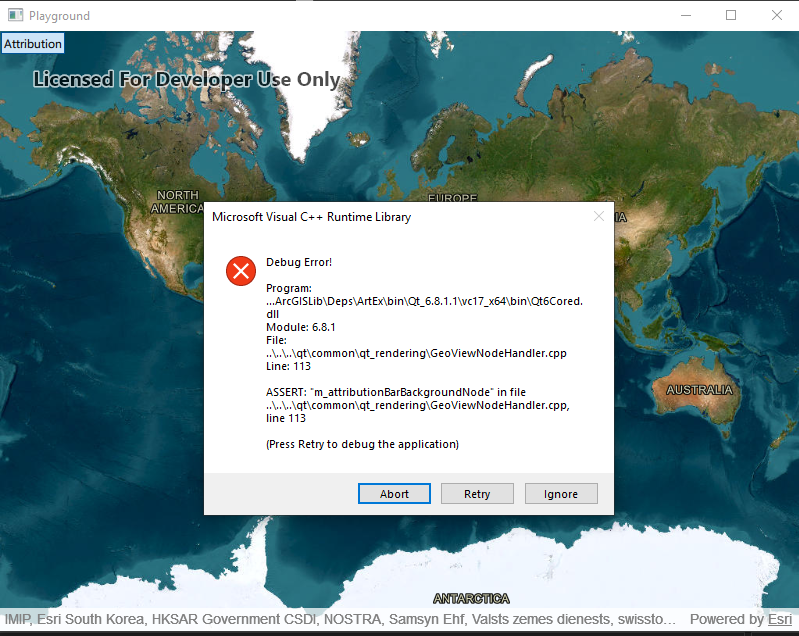Open the Esri link in the attribution bar
The width and height of the screenshot is (799, 636).
point(780,619)
